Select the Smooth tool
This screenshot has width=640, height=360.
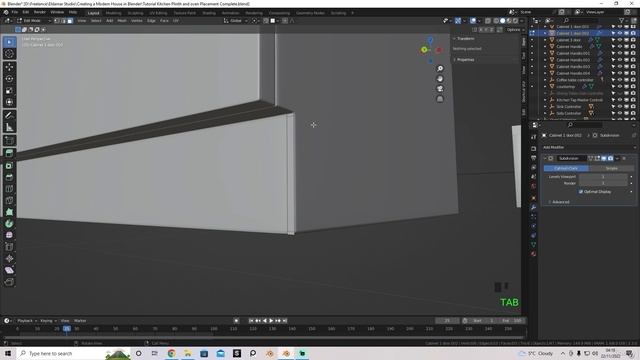(x=9, y=235)
